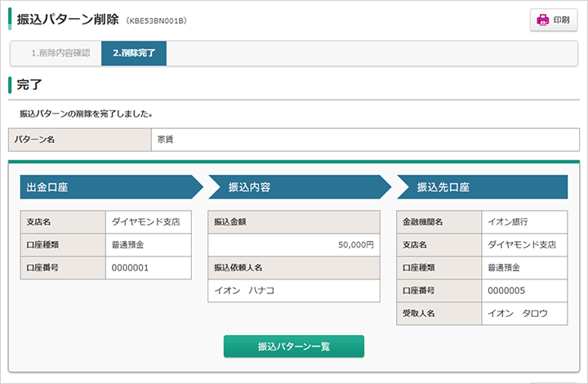Select the 1.削除内容確認 step tab

(x=60, y=53)
